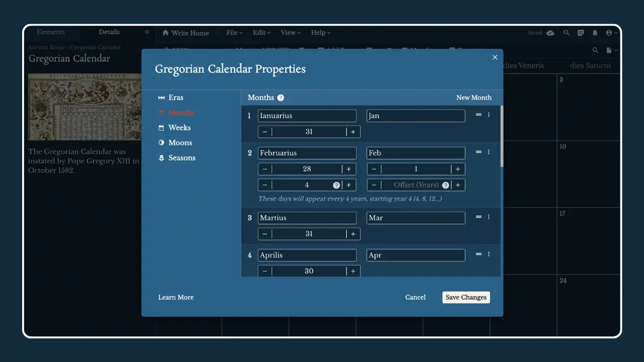The image size is (644, 362).
Task: Open the Februarius row options menu
Action: point(489,152)
